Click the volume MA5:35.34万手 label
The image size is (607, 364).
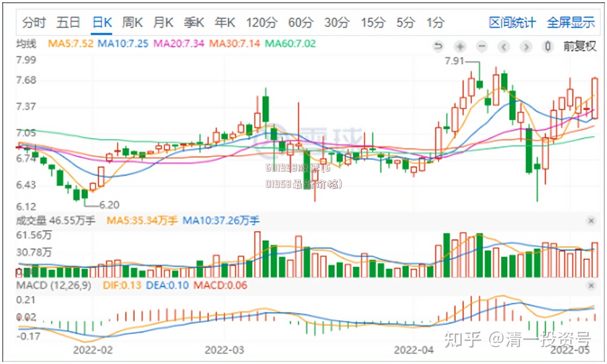[142, 221]
